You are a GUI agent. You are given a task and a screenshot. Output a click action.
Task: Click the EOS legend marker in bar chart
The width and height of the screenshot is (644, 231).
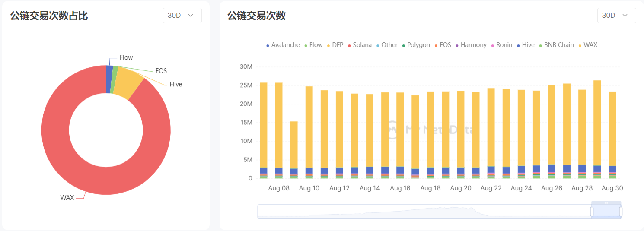pyautogui.click(x=436, y=45)
